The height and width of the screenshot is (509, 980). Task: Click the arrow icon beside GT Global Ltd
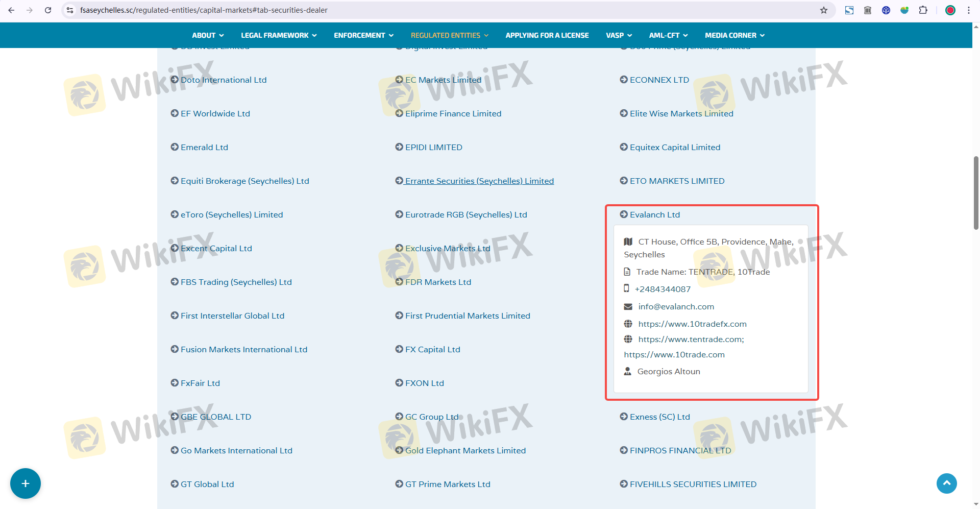coord(175,484)
